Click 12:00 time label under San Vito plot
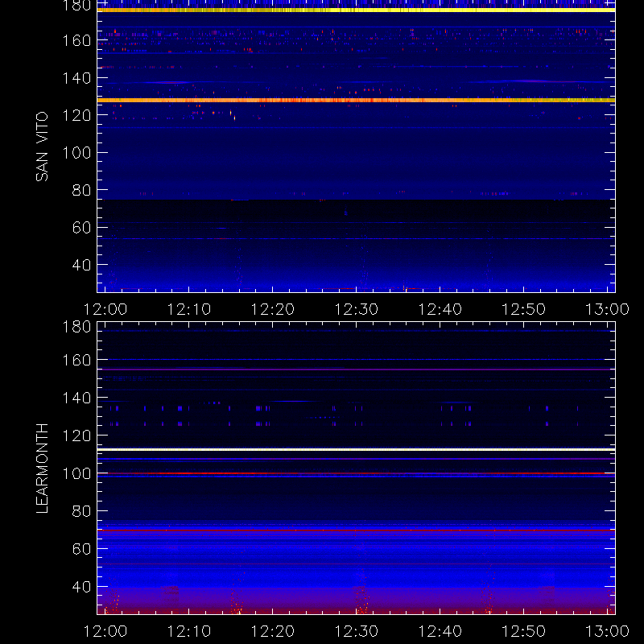The height and width of the screenshot is (644, 644). 105,309
